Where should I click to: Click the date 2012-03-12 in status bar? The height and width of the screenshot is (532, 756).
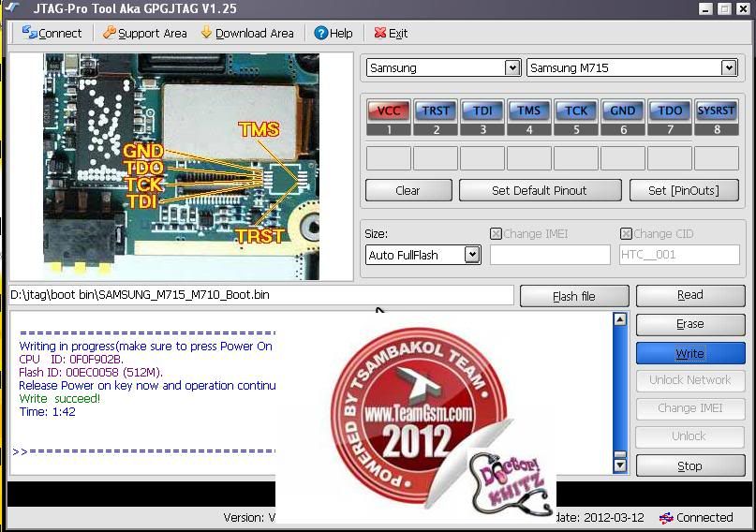pos(614,518)
